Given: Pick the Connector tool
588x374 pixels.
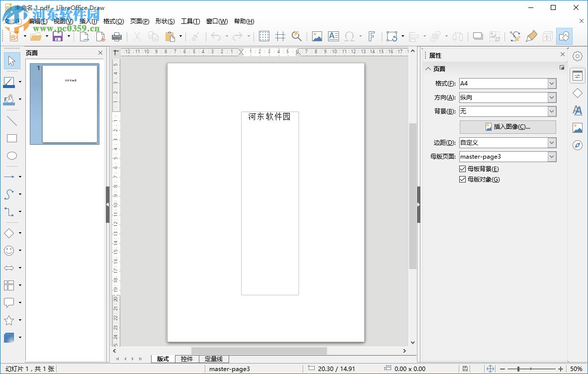Looking at the screenshot, I should click(x=9, y=212).
